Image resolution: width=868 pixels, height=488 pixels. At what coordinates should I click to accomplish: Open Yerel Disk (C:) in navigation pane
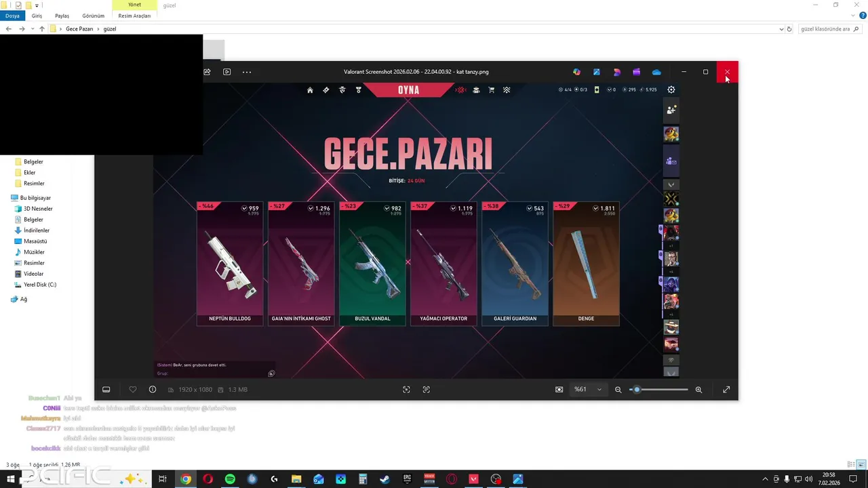(35, 285)
